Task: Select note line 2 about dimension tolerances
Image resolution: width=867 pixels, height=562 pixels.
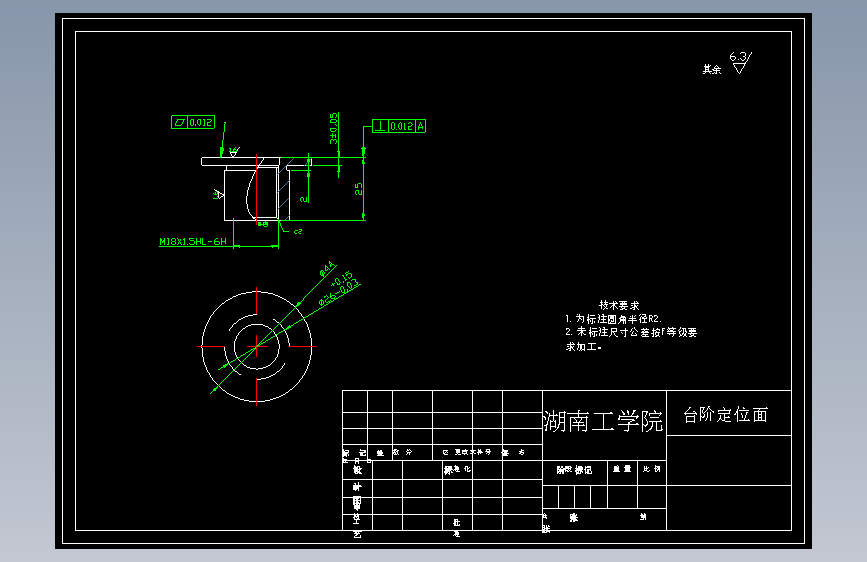Action: tap(631, 332)
